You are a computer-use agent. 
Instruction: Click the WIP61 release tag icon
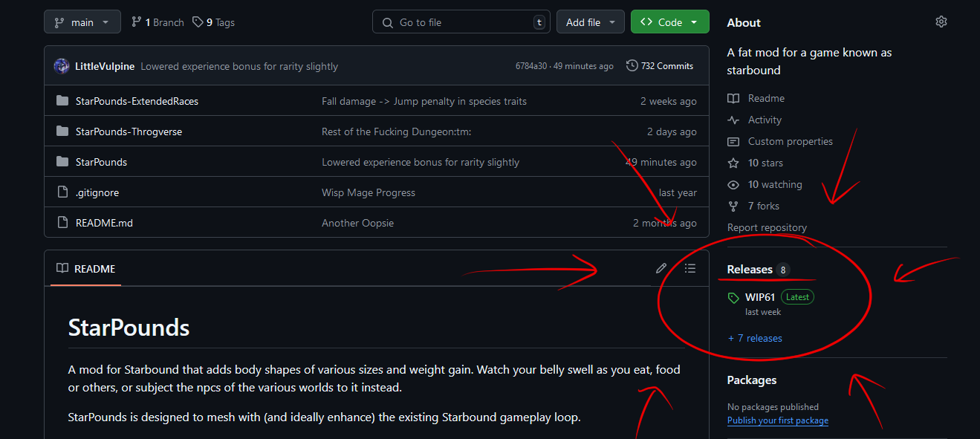733,297
